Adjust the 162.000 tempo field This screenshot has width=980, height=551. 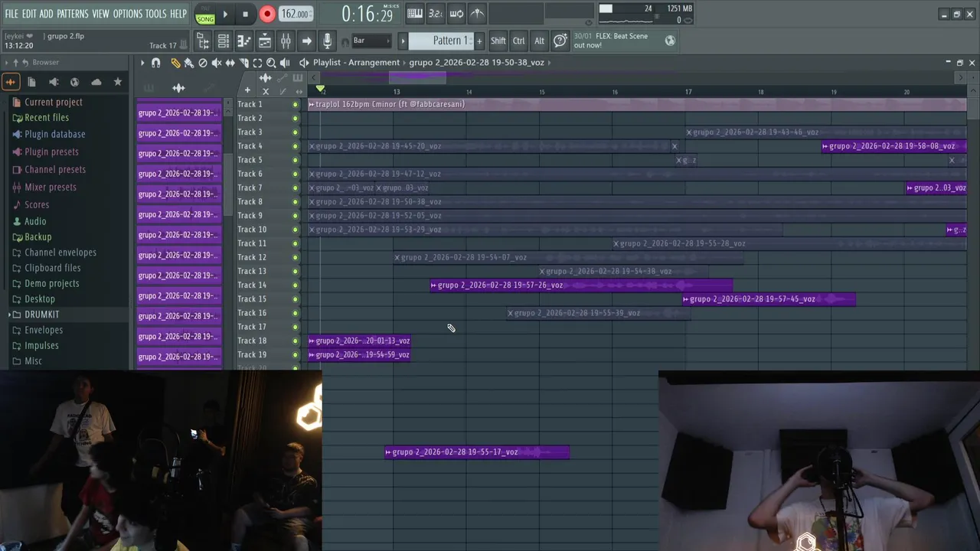(x=295, y=14)
